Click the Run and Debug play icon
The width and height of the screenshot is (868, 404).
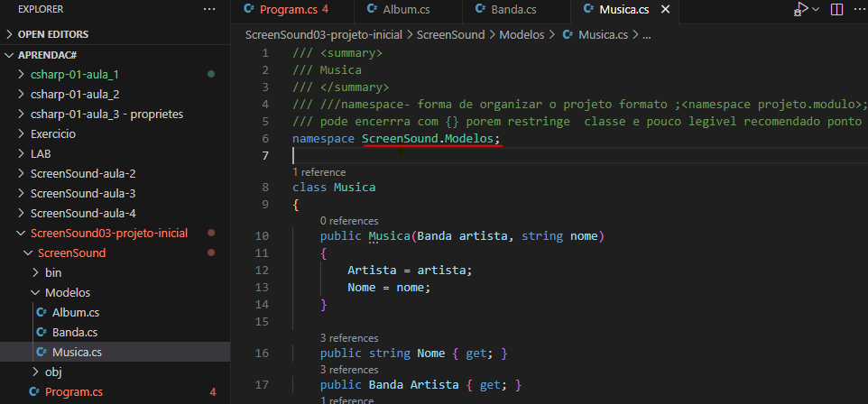coord(799,9)
